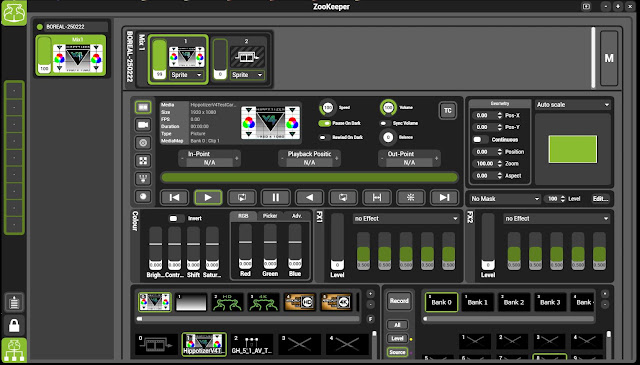
Task: Select preset Bank 1
Action: point(478,303)
